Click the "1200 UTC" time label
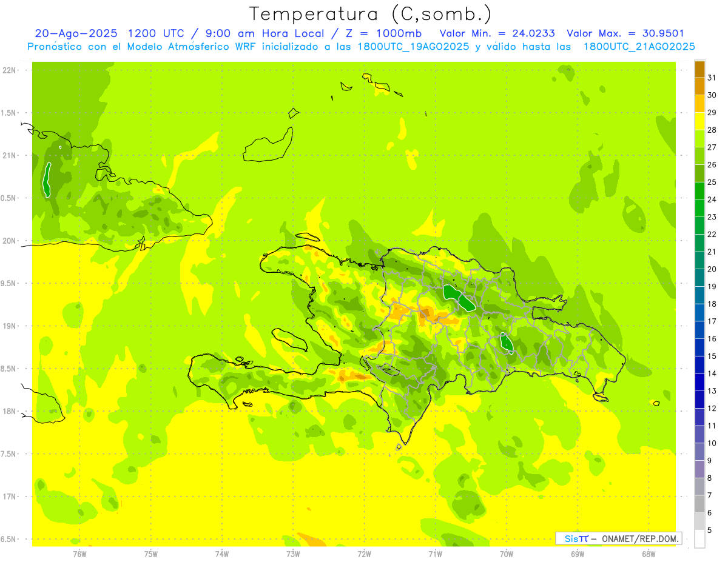Viewport: 728px width, 562px height. coord(157,33)
